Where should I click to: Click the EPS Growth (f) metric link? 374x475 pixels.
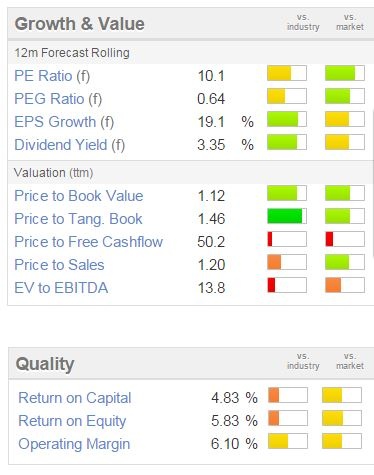(x=64, y=122)
